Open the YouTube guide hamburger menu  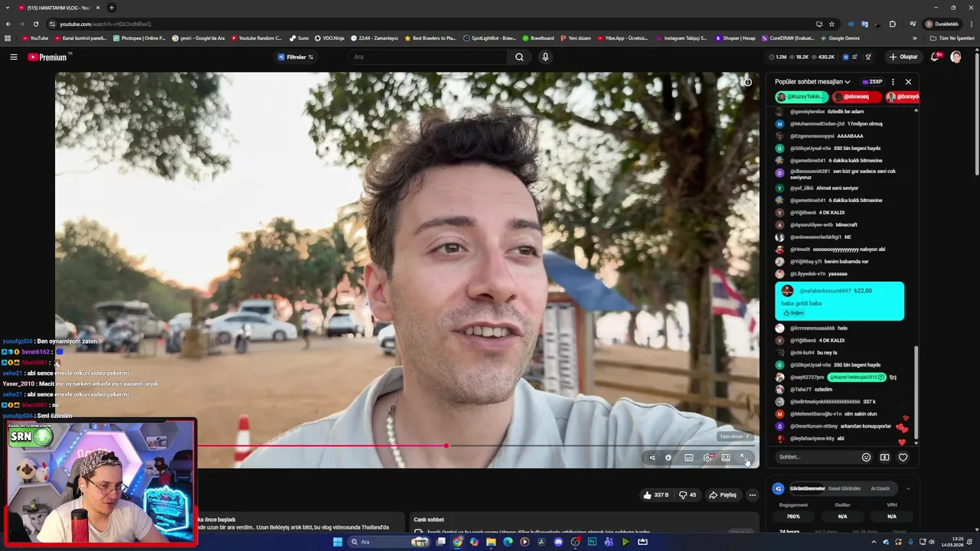click(14, 57)
